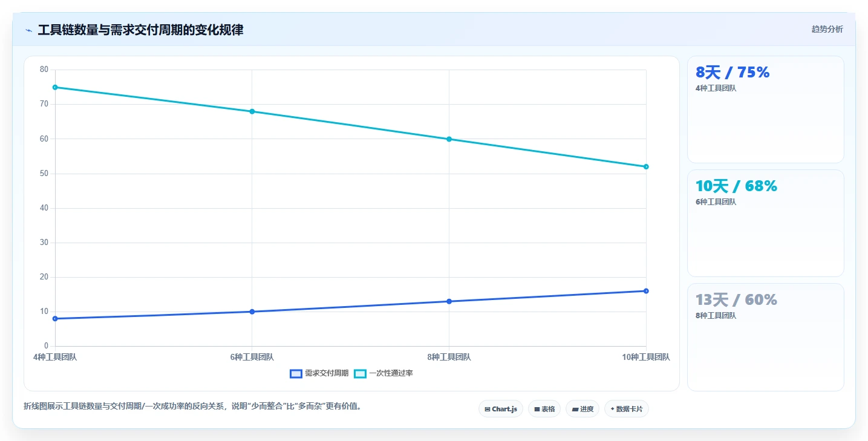The width and height of the screenshot is (868, 441).
Task: Open the 8天 / 75% stat card
Action: tap(765, 109)
